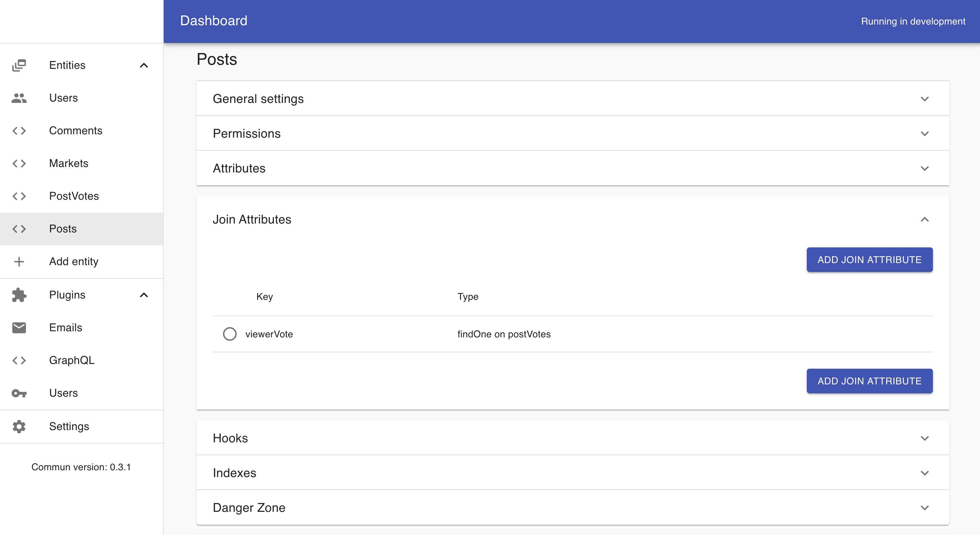Collapse the Join Attributes panel
The width and height of the screenshot is (980, 535).
924,219
